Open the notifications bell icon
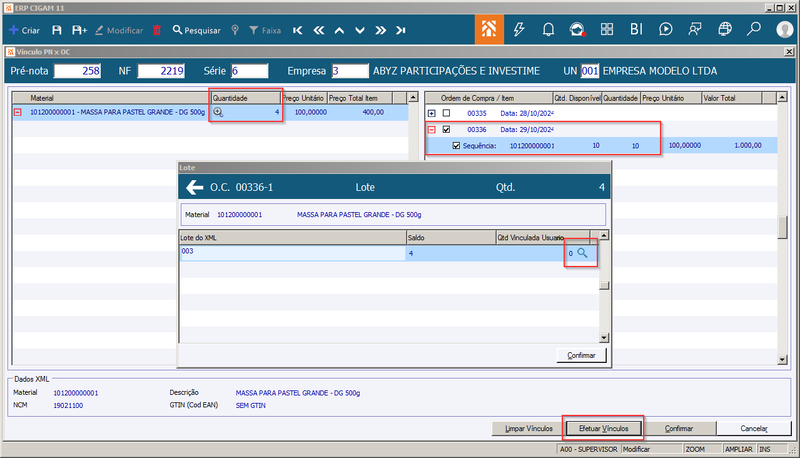The width and height of the screenshot is (800, 458). (548, 30)
